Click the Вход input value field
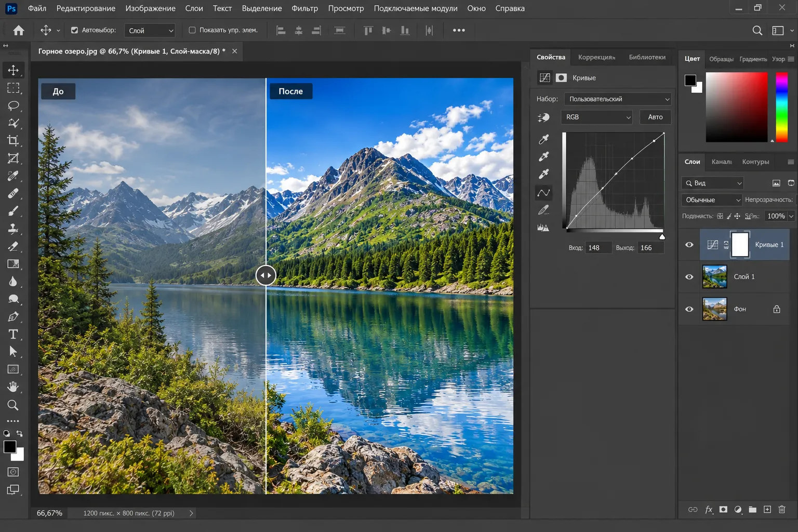This screenshot has height=532, width=798. point(598,248)
